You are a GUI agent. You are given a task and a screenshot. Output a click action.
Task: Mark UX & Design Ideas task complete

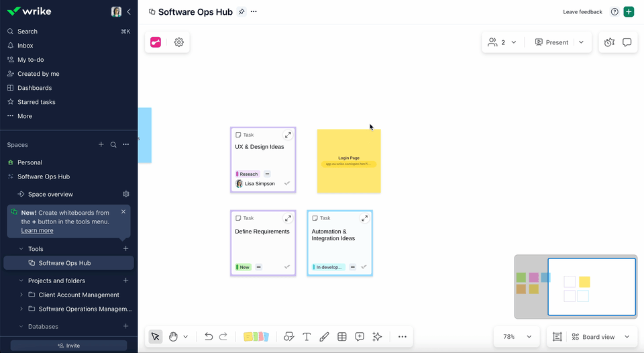click(287, 183)
